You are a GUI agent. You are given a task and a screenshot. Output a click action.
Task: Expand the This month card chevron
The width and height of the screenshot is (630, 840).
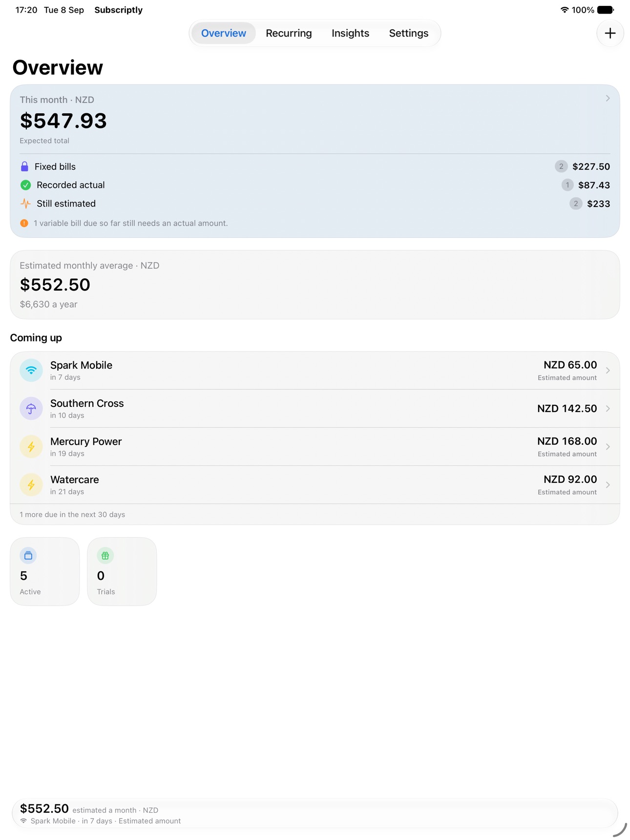[x=608, y=99]
